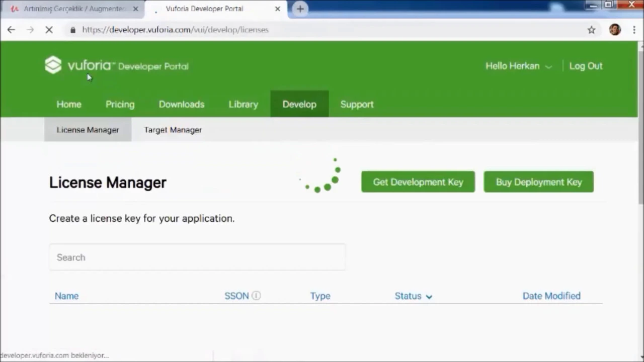644x362 pixels.
Task: Open the Home menu item
Action: point(69,104)
